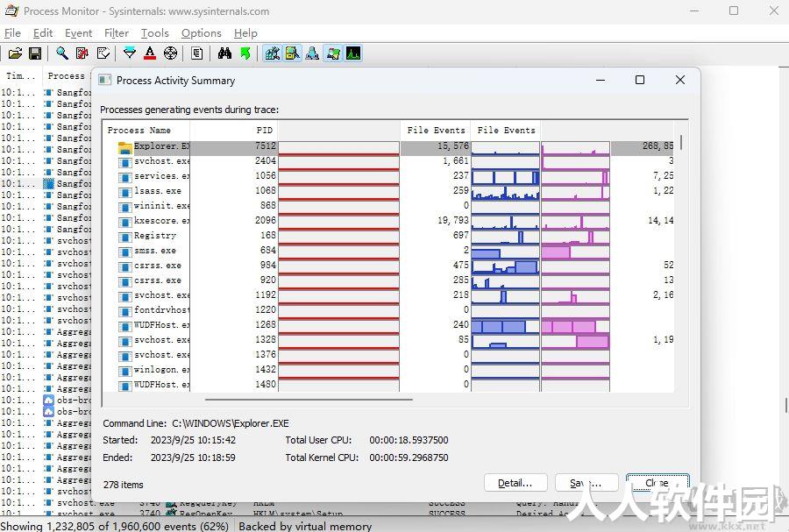789x532 pixels.
Task: Open the Help menu
Action: 245,33
